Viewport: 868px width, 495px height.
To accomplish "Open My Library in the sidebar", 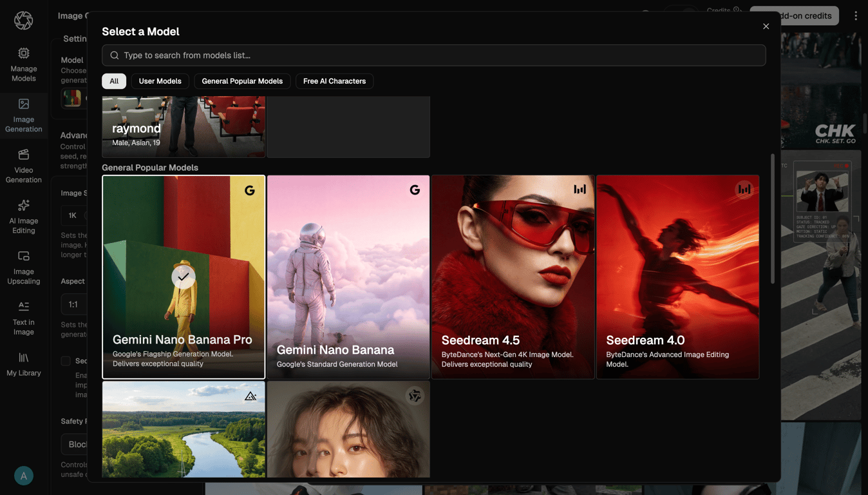I will (x=24, y=364).
